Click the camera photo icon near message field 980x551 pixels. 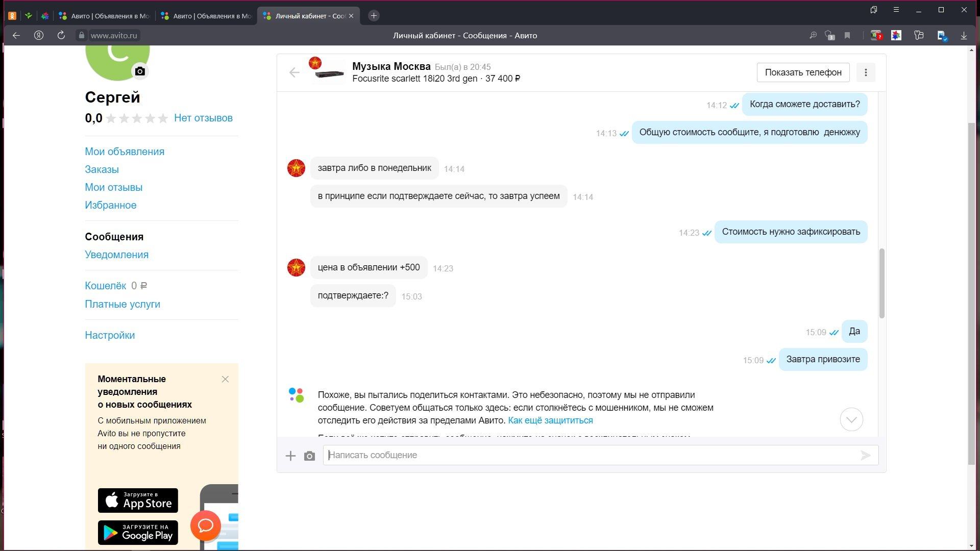[x=309, y=456]
